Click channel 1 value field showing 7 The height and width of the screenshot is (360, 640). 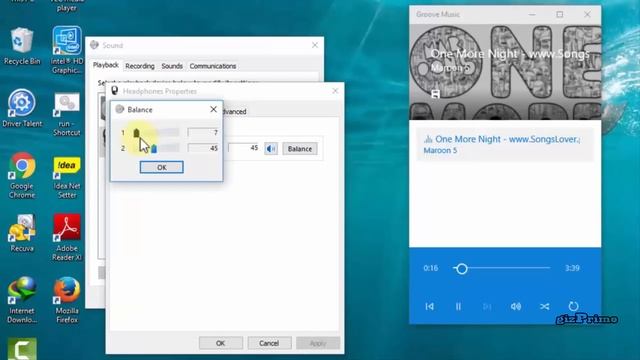tap(203, 132)
